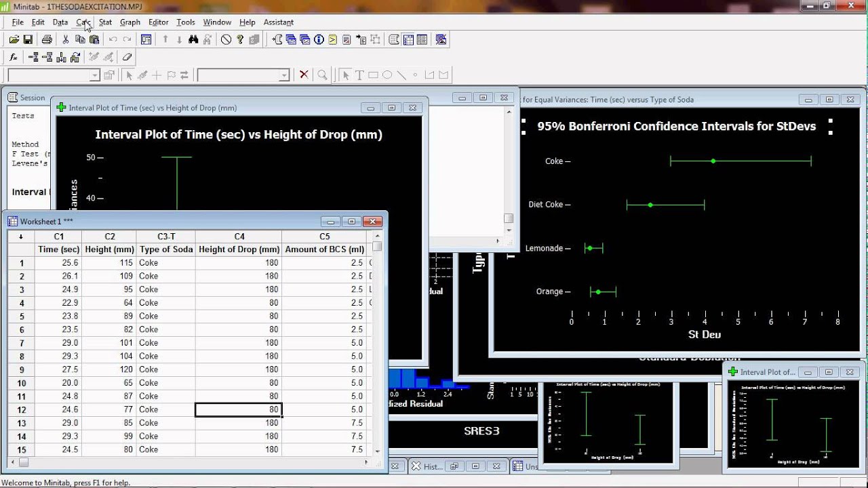Select the rectangle drawing tool
868x488 pixels.
click(373, 75)
